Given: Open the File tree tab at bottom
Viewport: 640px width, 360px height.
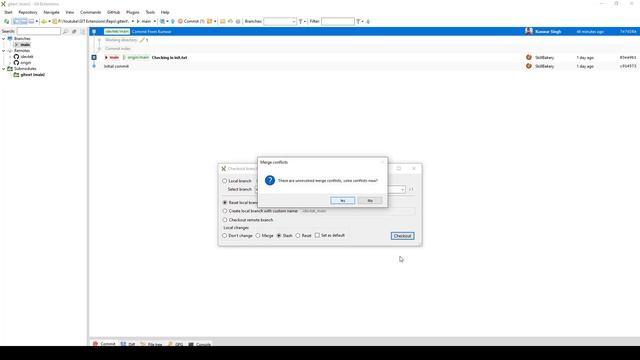Looking at the screenshot, I should (x=151, y=344).
